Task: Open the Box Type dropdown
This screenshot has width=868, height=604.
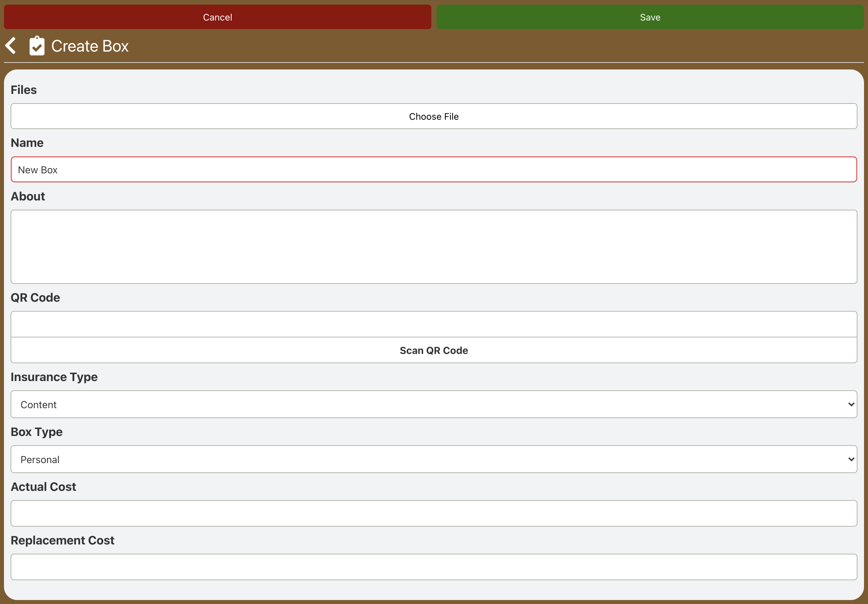Action: pos(434,459)
